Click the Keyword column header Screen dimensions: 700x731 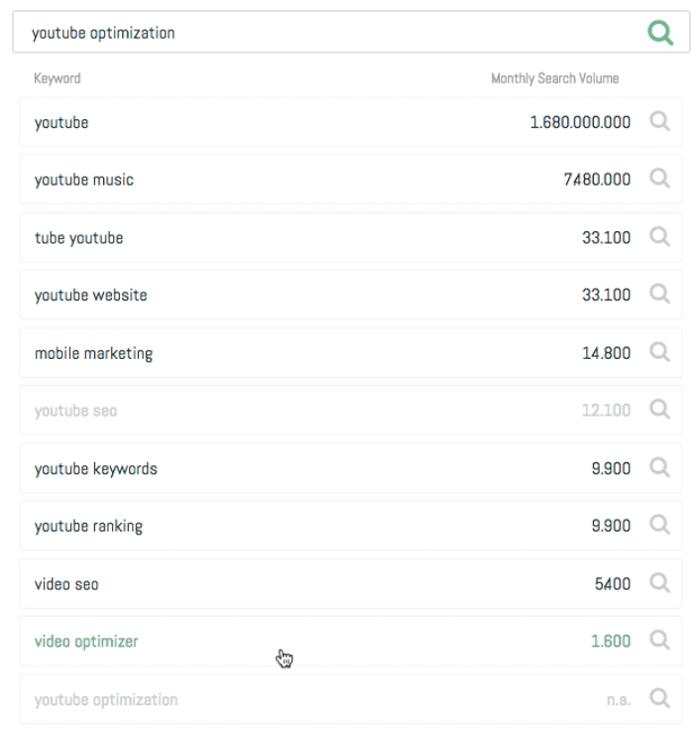click(x=57, y=78)
